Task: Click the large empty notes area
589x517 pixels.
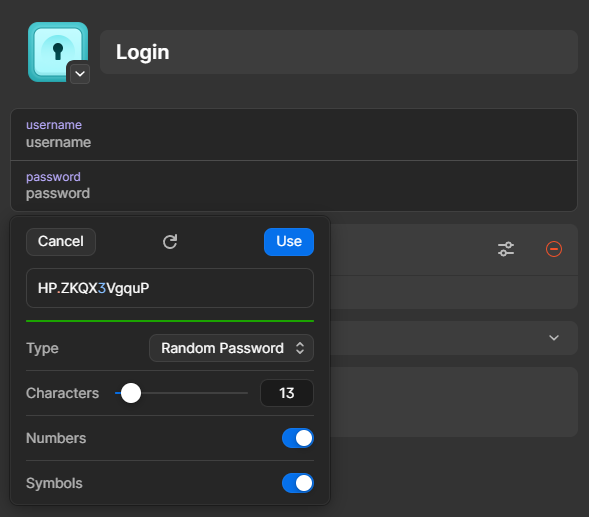Action: point(454,402)
